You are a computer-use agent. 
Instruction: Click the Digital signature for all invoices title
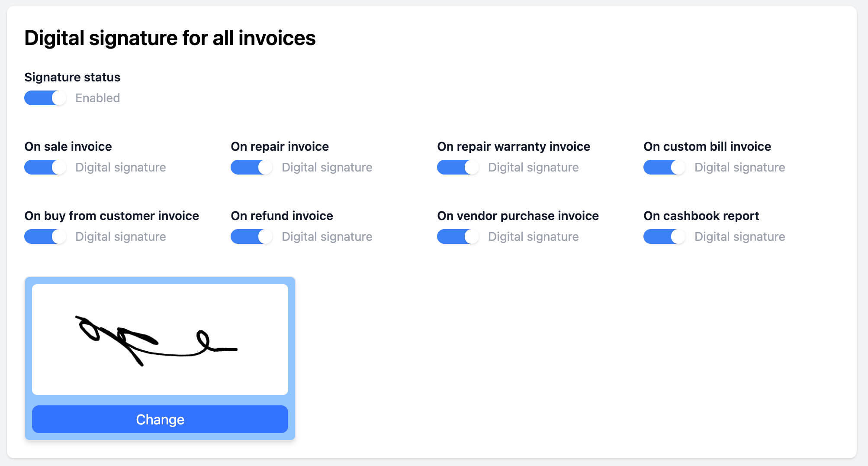coord(170,38)
